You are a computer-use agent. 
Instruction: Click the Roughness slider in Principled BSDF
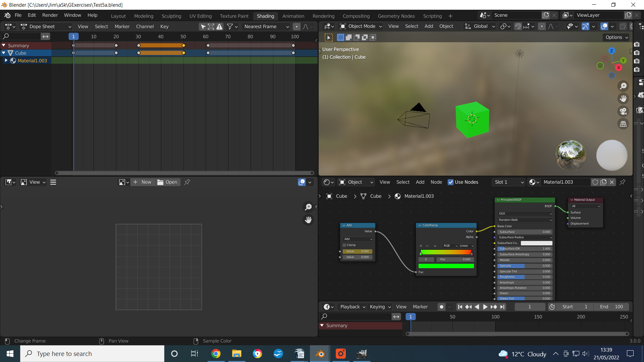(x=525, y=277)
